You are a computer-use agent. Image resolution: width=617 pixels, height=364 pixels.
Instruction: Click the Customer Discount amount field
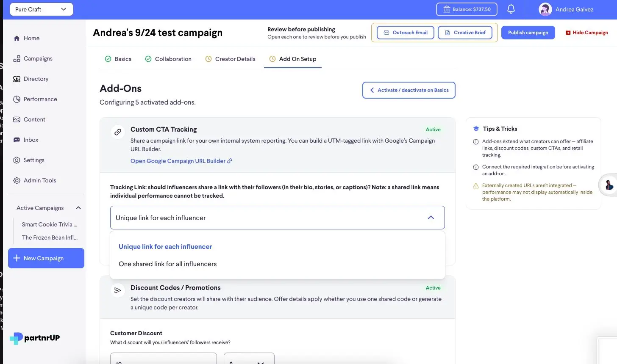coord(164,358)
